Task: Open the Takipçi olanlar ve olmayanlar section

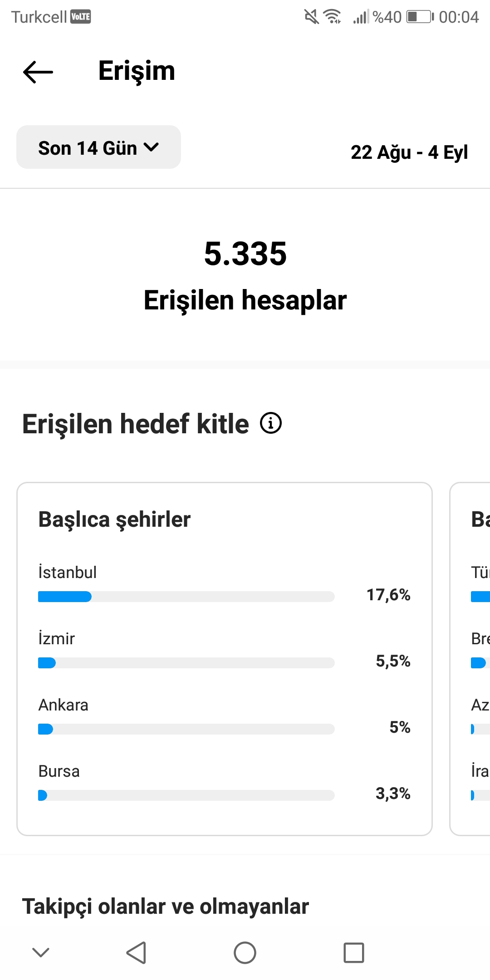Action: tap(166, 906)
